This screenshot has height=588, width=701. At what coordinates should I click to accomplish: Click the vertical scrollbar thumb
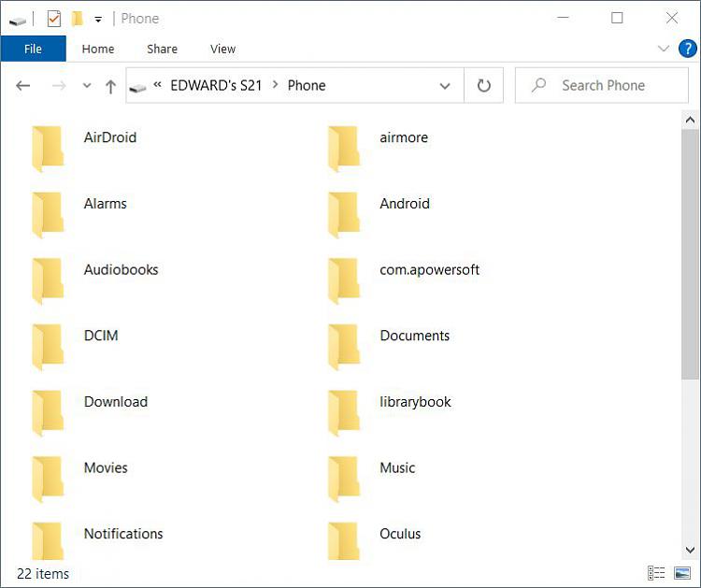pos(690,254)
